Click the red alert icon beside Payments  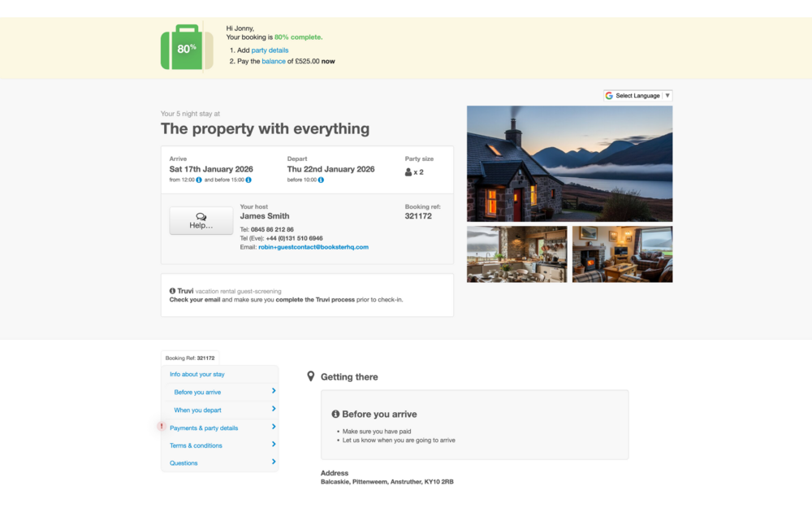pyautogui.click(x=162, y=427)
